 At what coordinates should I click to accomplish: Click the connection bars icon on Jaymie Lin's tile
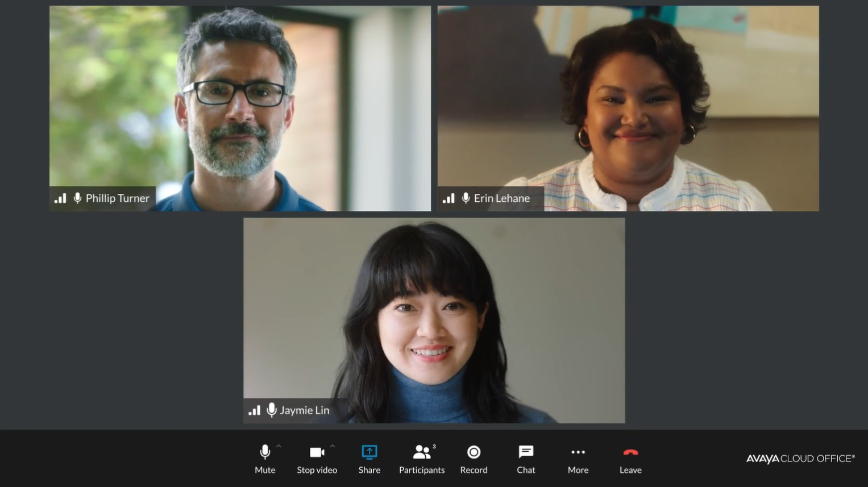[254, 410]
